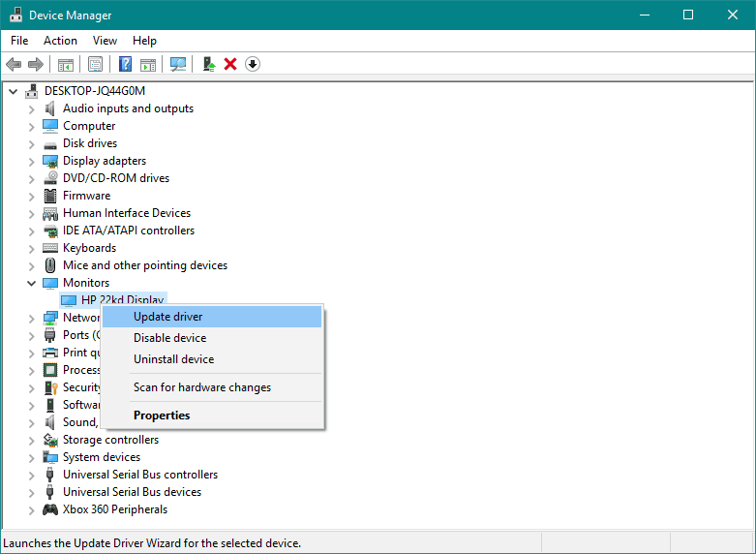Click the DVD/CD-ROM drives disc icon
The width and height of the screenshot is (756, 554).
point(50,178)
